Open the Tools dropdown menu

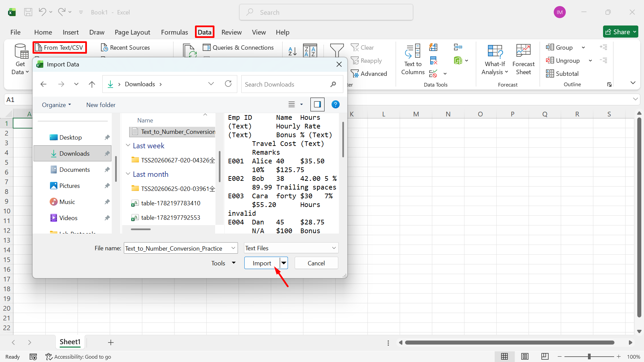click(x=223, y=263)
